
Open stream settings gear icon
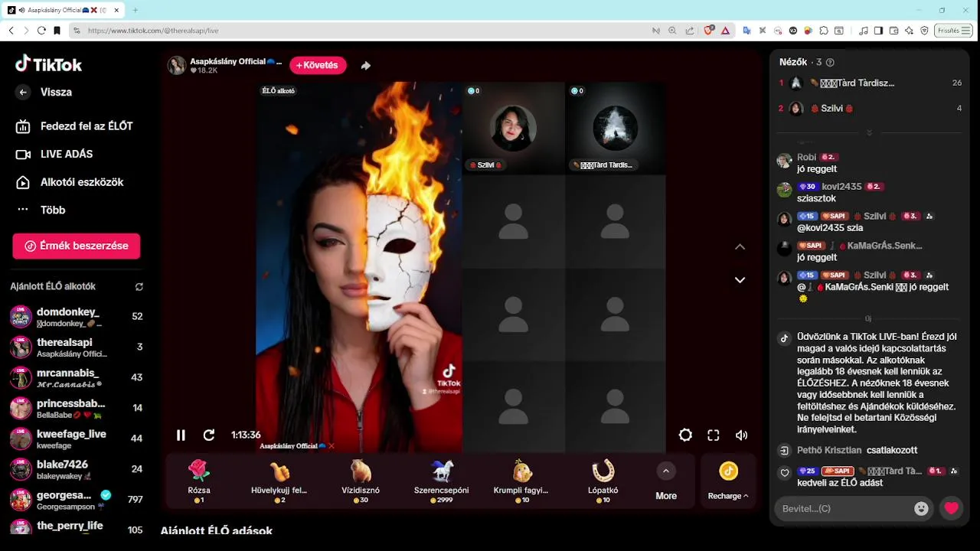(685, 435)
